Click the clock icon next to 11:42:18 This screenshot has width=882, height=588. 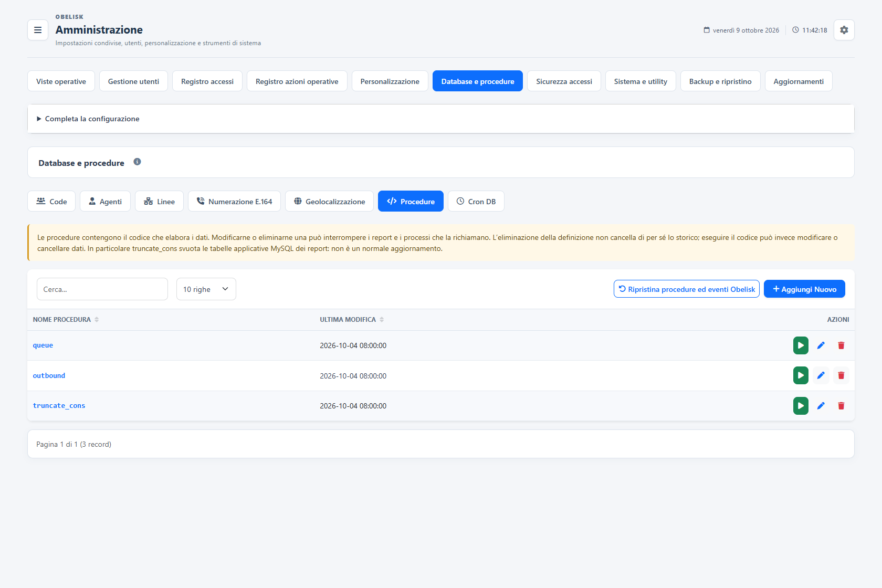click(795, 30)
